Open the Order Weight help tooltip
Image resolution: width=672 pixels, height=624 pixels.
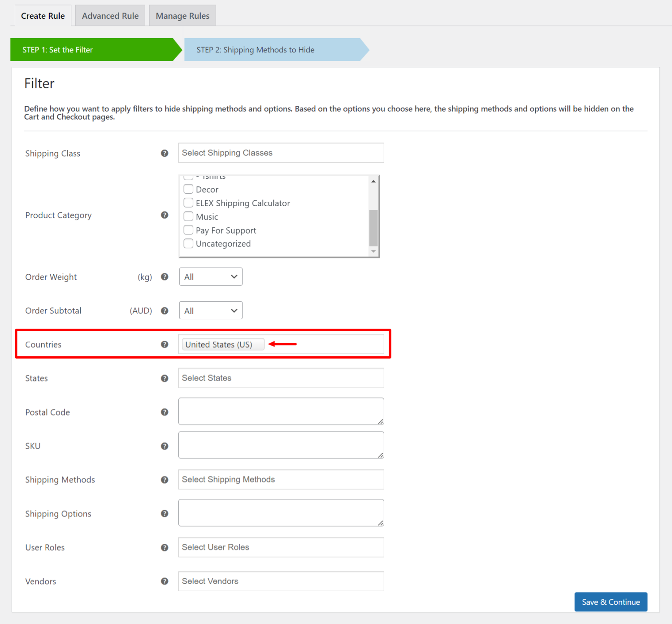pos(165,277)
